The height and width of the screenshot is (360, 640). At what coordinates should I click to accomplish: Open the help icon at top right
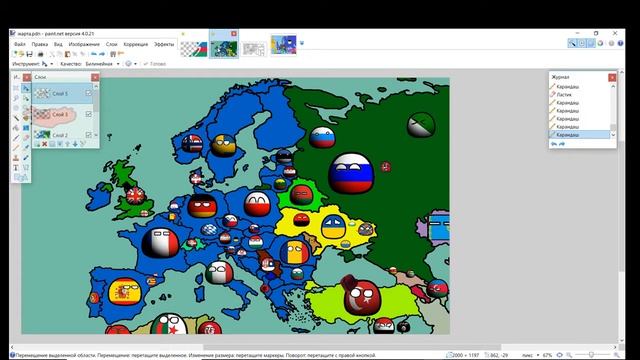[x=620, y=43]
